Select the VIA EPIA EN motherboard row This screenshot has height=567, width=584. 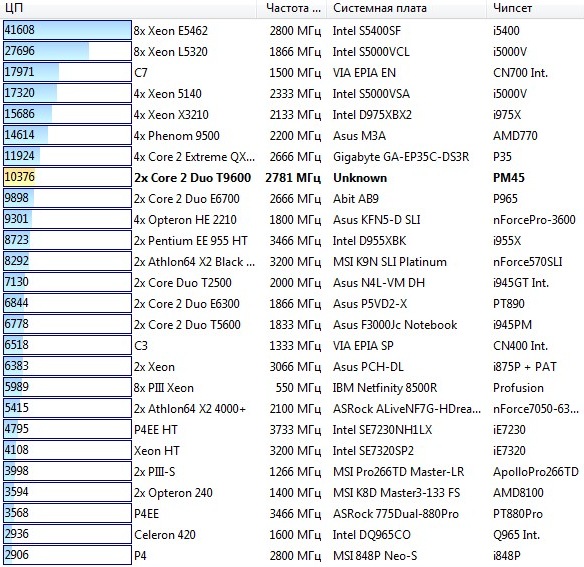pyautogui.click(x=292, y=72)
